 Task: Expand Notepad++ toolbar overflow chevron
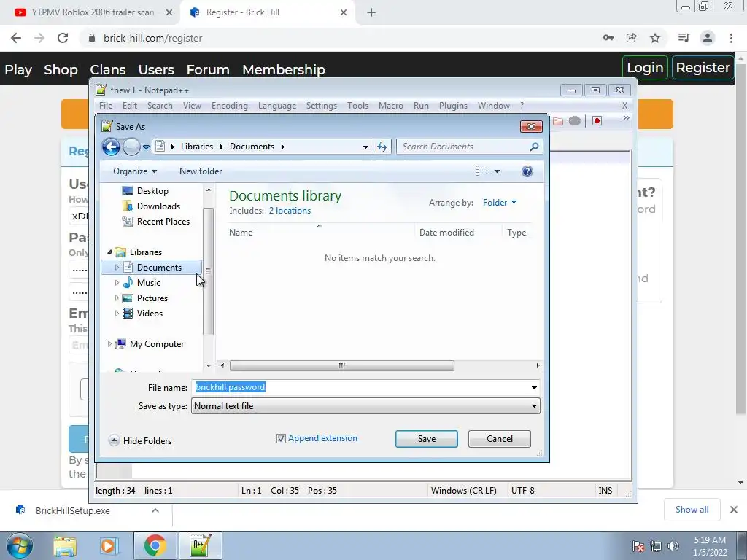626,117
